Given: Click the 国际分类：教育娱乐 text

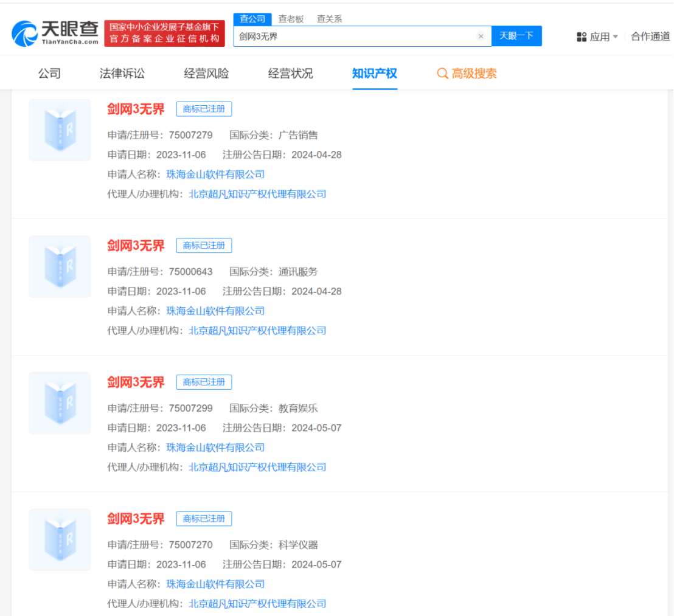Looking at the screenshot, I should (x=274, y=409).
